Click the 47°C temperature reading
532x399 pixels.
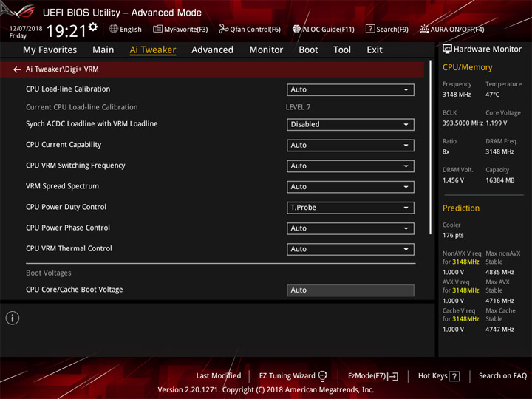click(x=492, y=95)
